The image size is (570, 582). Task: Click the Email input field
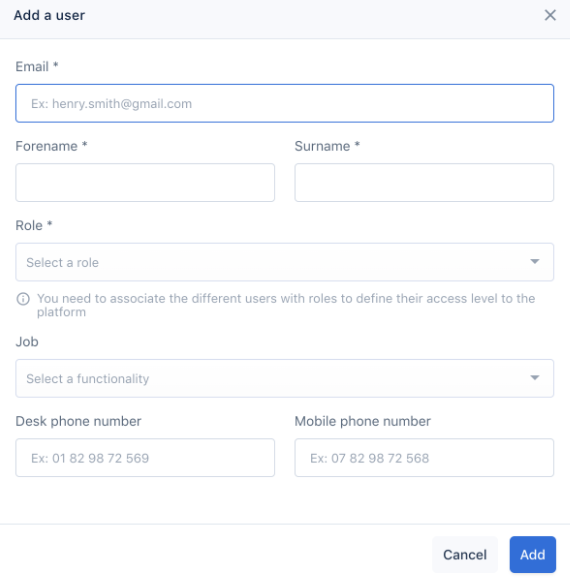(285, 103)
